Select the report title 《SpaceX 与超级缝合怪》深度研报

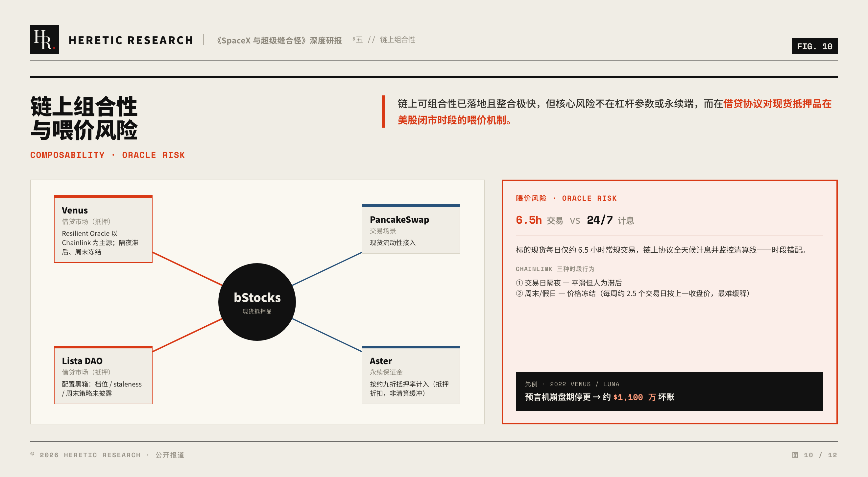279,40
